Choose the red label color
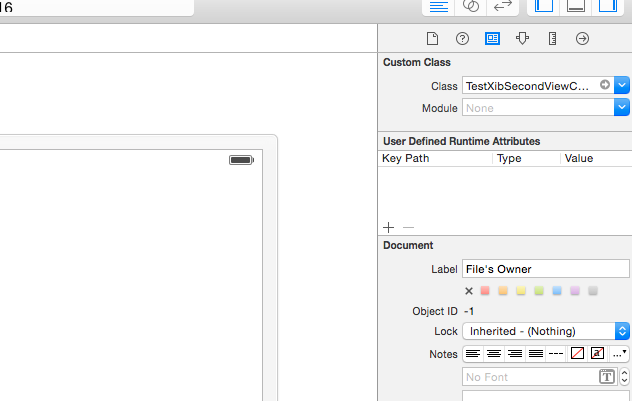This screenshot has width=632, height=401. [485, 291]
